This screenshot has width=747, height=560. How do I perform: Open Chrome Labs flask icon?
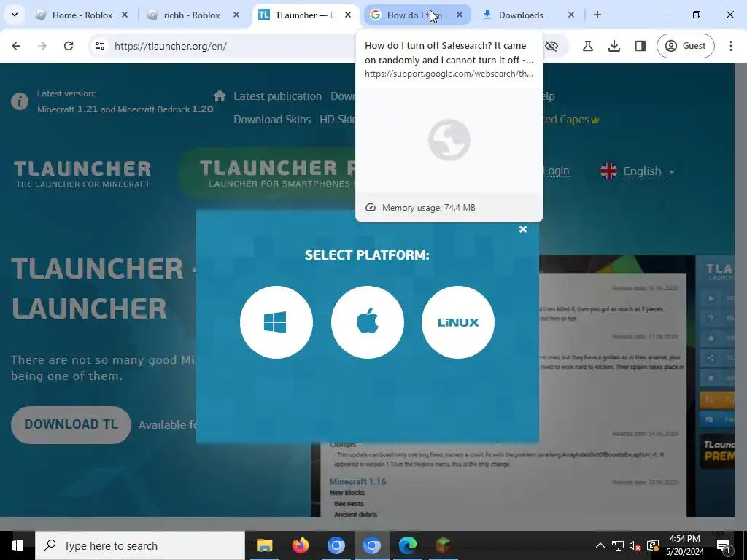tap(588, 46)
